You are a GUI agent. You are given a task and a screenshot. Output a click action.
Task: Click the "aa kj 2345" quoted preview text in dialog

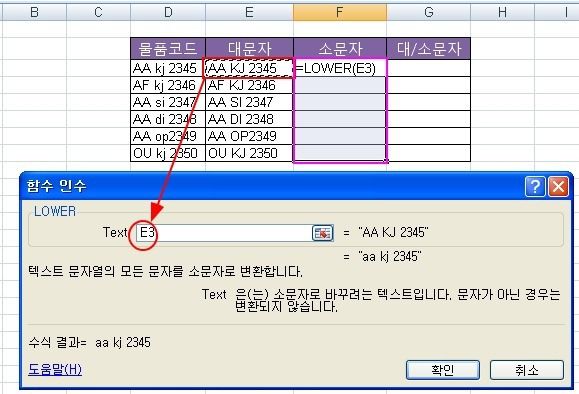coord(390,256)
